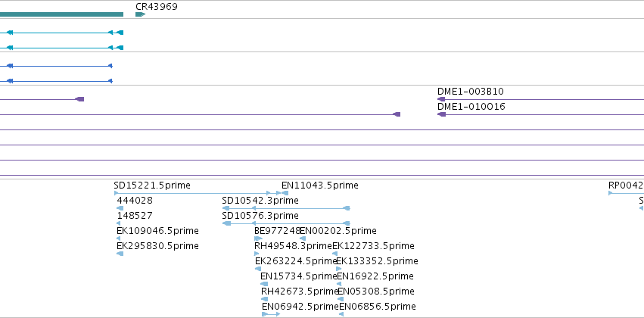Image resolution: width=644 pixels, height=318 pixels.
Task: Click the EN06942.5prime spliced EST glyph
Action: 271,314
